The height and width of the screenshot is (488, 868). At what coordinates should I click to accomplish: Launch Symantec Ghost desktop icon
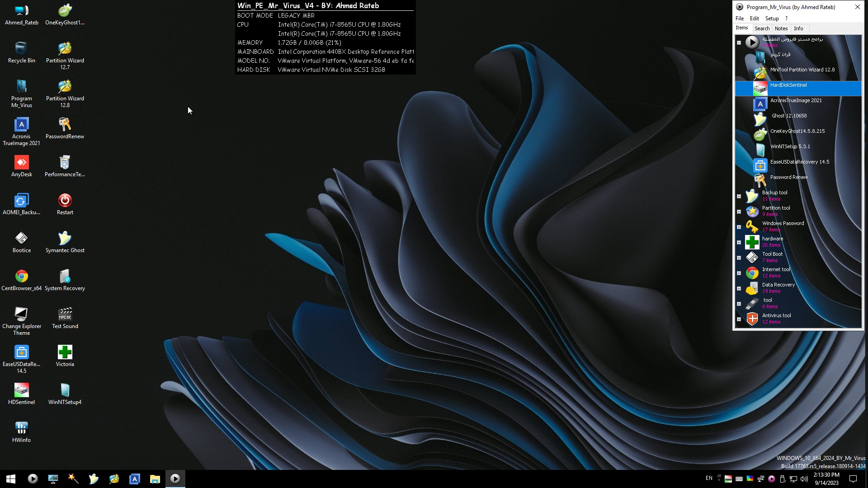(x=65, y=243)
